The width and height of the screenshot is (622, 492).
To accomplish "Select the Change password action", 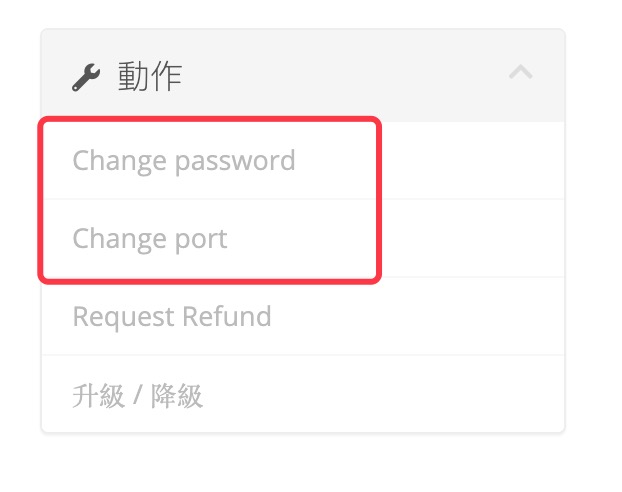I will pyautogui.click(x=184, y=161).
